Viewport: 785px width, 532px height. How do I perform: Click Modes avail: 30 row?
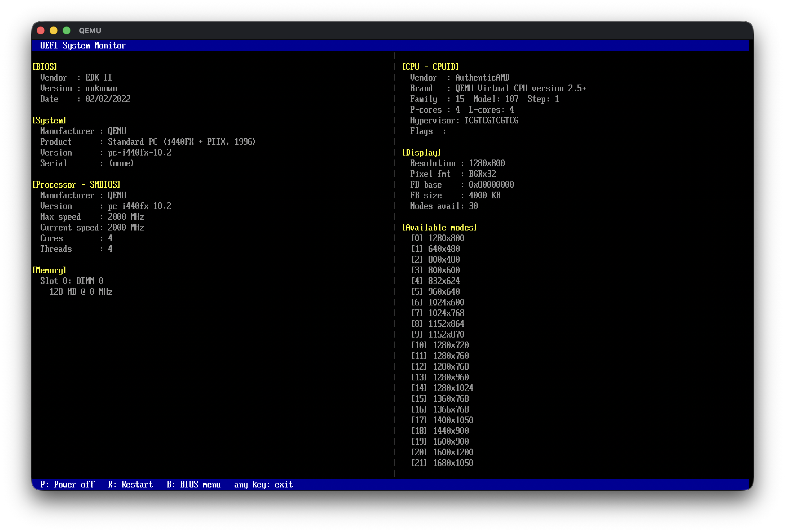click(444, 206)
